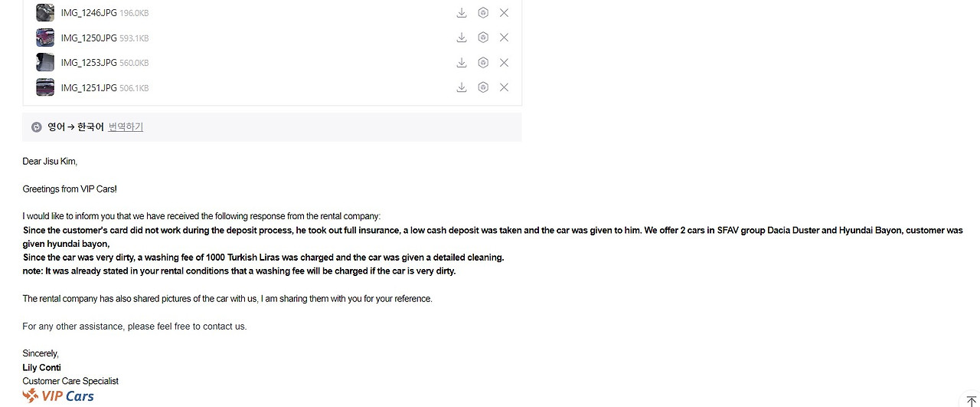Remove the IMG_1250.JPG attachment with X
Image resolution: width=980 pixels, height=407 pixels.
[504, 38]
